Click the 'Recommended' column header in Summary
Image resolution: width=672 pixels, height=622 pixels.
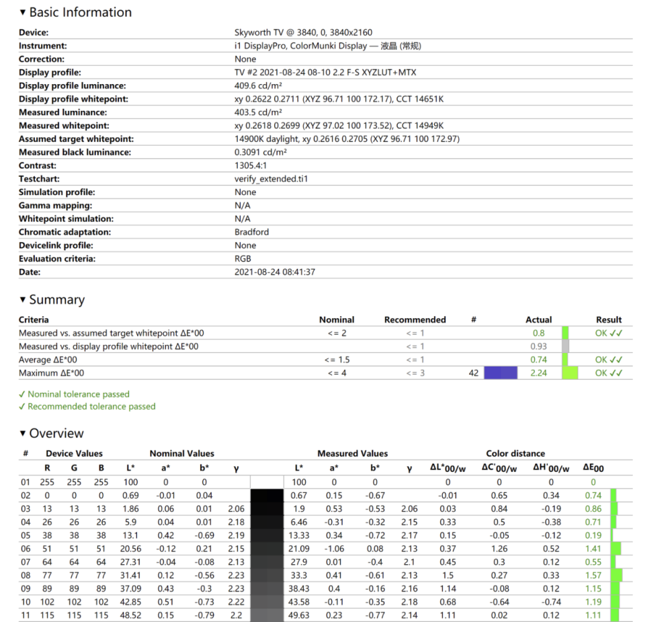coord(415,319)
